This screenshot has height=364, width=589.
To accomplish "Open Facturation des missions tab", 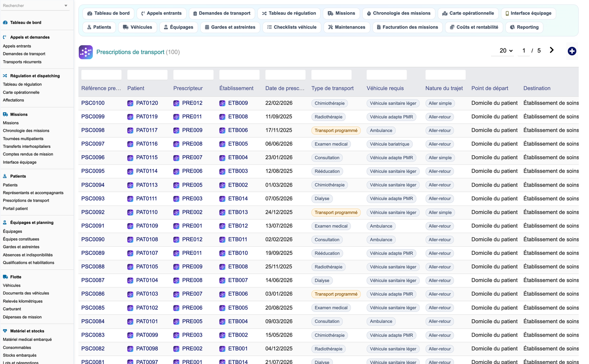I will (407, 27).
